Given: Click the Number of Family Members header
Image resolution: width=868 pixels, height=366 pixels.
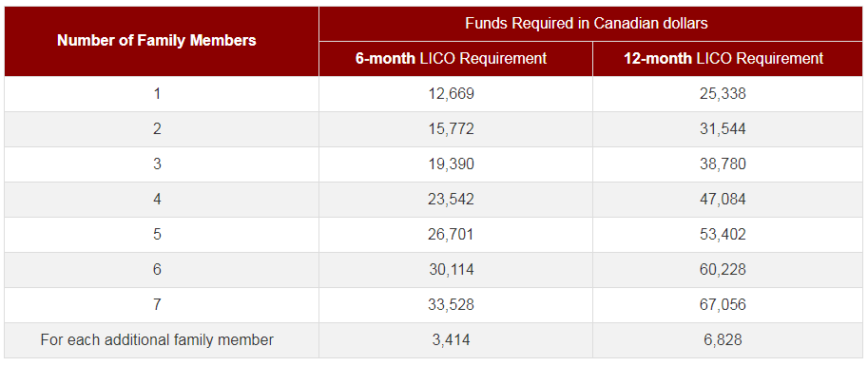Looking at the screenshot, I should [x=157, y=41].
